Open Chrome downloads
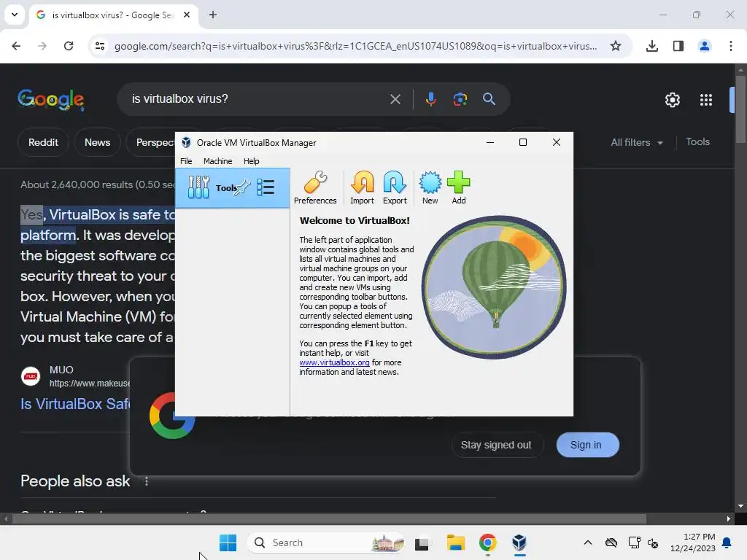Image resolution: width=747 pixels, height=560 pixels. (x=652, y=46)
